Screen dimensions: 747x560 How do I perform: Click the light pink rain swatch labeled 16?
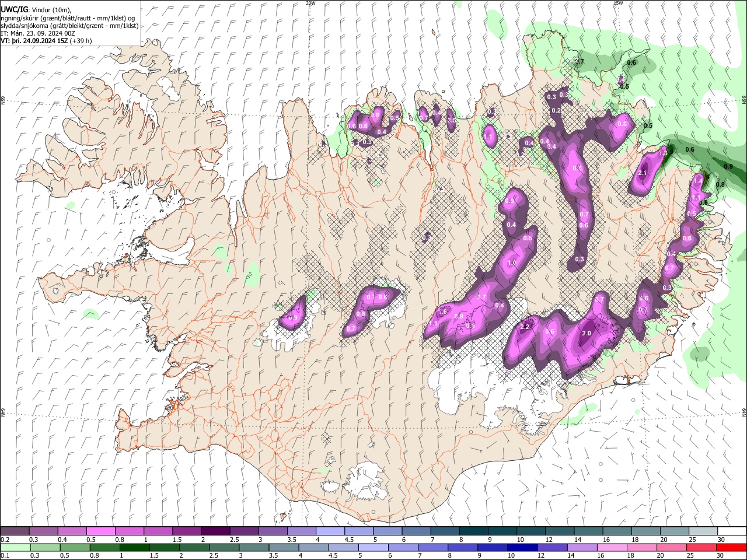click(612, 547)
